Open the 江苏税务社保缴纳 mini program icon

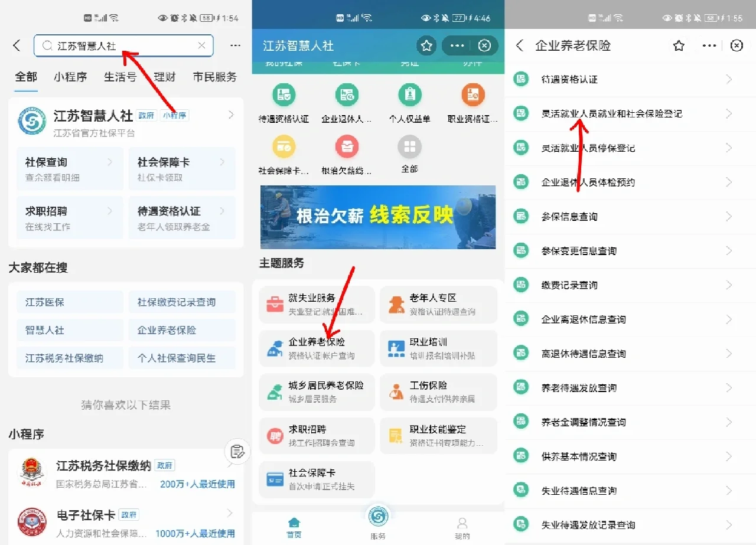[31, 473]
